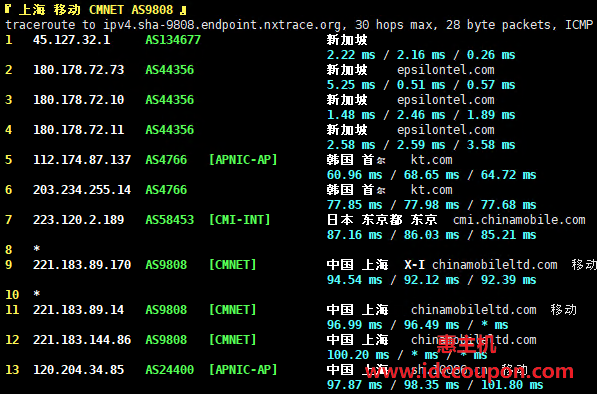The height and width of the screenshot is (394, 597).
Task: Click ipv4.sha-9808.endpoint.nxtrace.org in traceroute line
Action: click(x=222, y=25)
